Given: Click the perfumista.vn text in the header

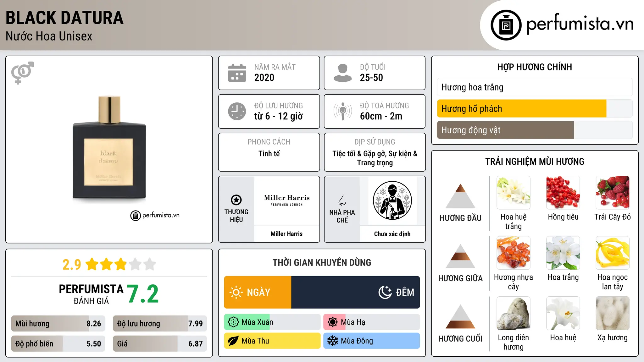Looking at the screenshot, I should tap(580, 24).
